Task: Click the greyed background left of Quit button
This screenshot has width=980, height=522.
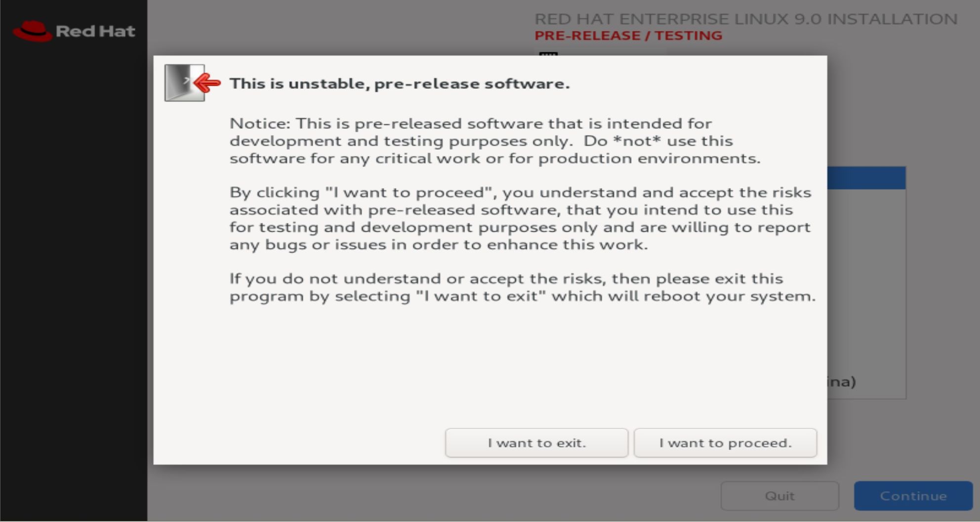Action: (x=435, y=494)
